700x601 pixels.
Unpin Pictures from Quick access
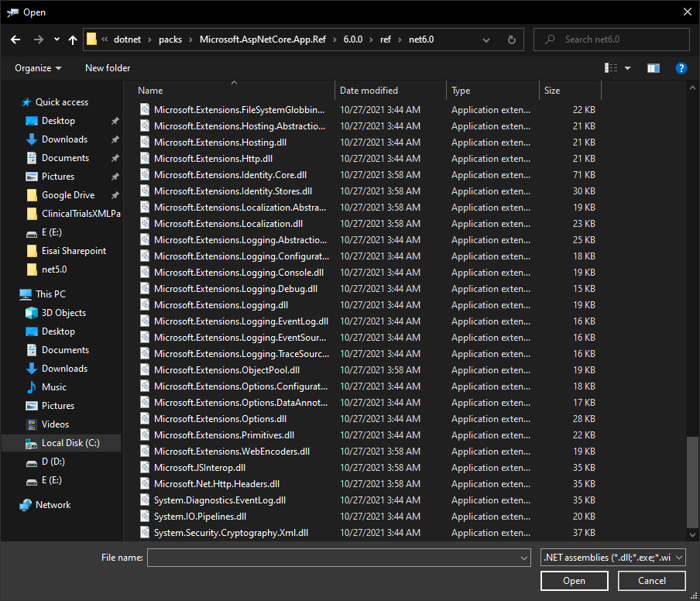click(x=114, y=177)
